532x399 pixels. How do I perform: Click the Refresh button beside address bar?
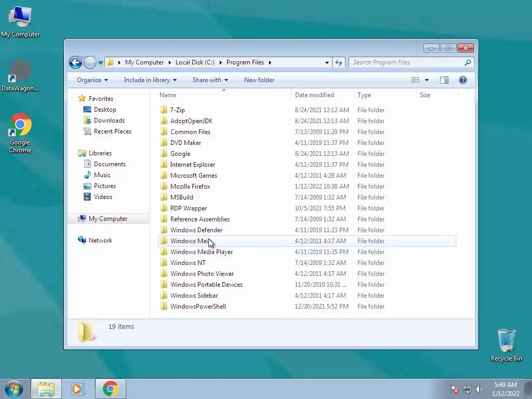[x=339, y=62]
